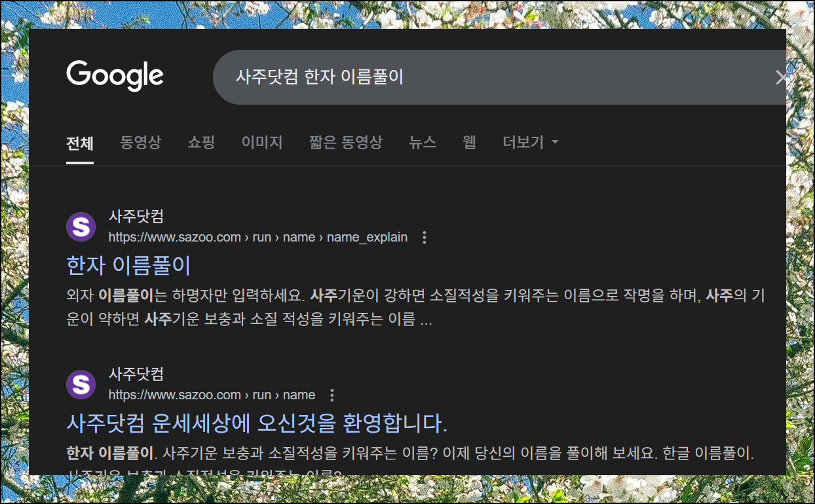815x504 pixels.
Task: Switch to the 이미지 tab
Action: coord(261,142)
